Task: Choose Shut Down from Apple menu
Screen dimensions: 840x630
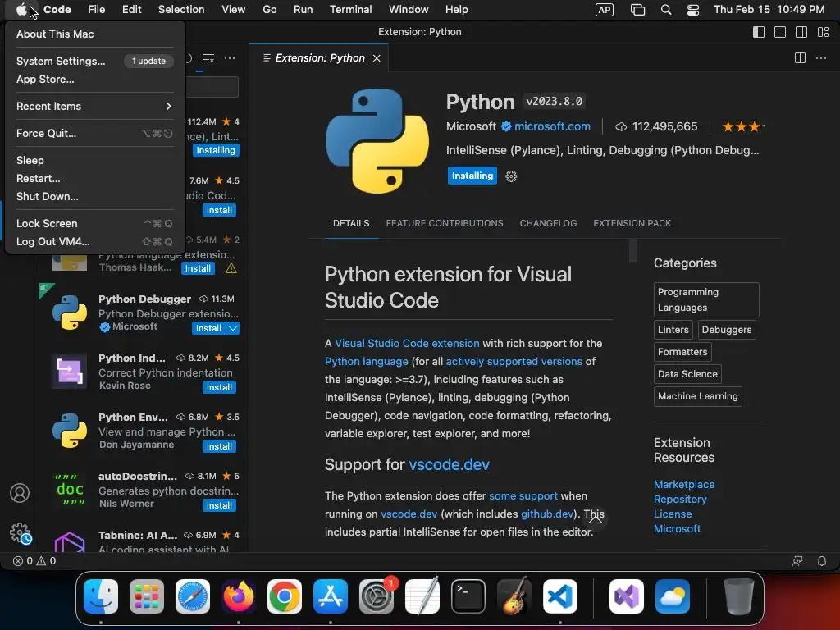Action: tap(94, 197)
